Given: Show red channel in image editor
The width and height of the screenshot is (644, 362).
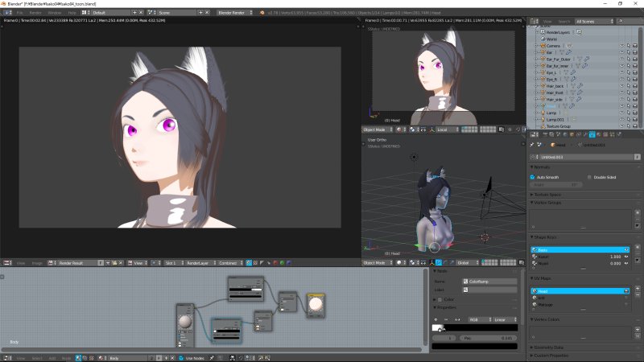Looking at the screenshot, I should 275,263.
